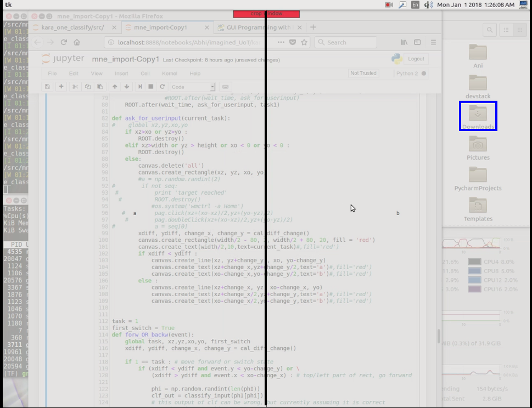Image resolution: width=532 pixels, height=408 pixels.
Task: Open the command palette keyboard icon
Action: [225, 87]
